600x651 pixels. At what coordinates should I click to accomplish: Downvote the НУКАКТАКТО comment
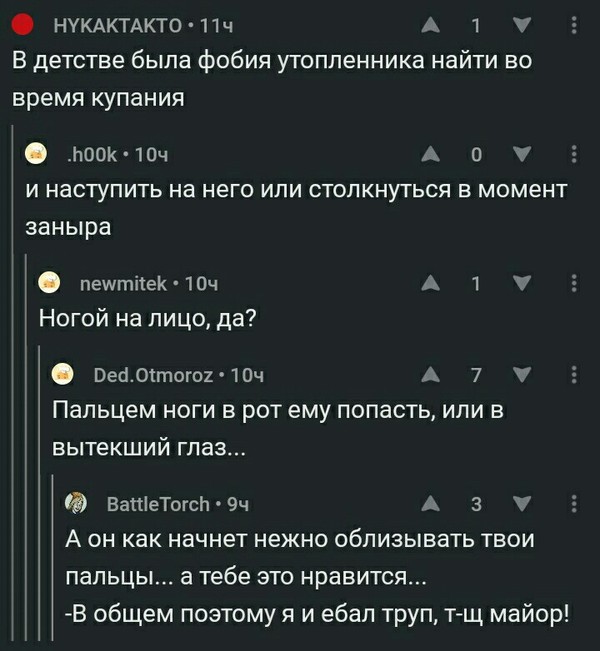[522, 24]
